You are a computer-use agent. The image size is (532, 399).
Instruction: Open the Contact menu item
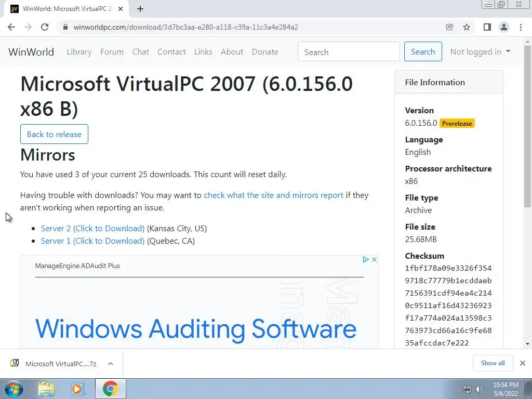(x=171, y=52)
